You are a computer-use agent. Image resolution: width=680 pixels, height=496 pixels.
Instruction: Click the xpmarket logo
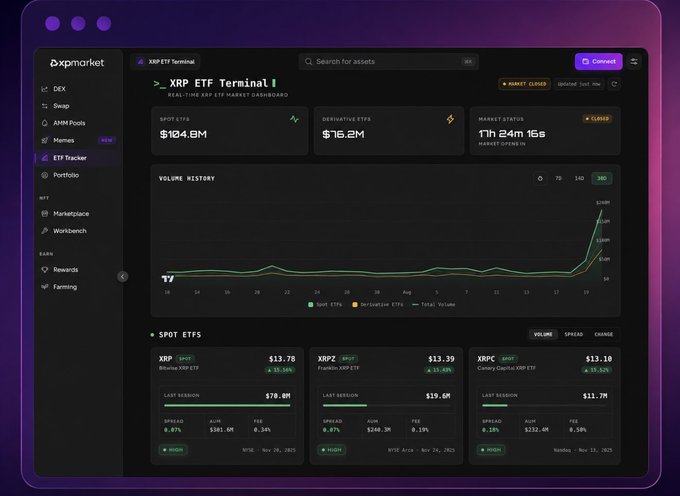coord(77,63)
